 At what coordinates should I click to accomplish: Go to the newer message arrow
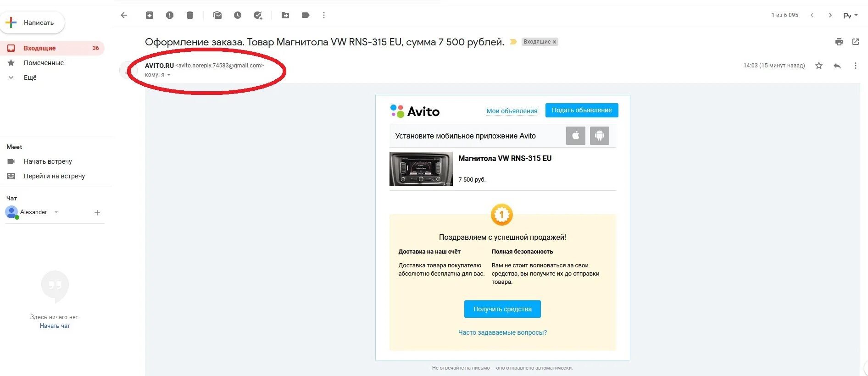[812, 15]
